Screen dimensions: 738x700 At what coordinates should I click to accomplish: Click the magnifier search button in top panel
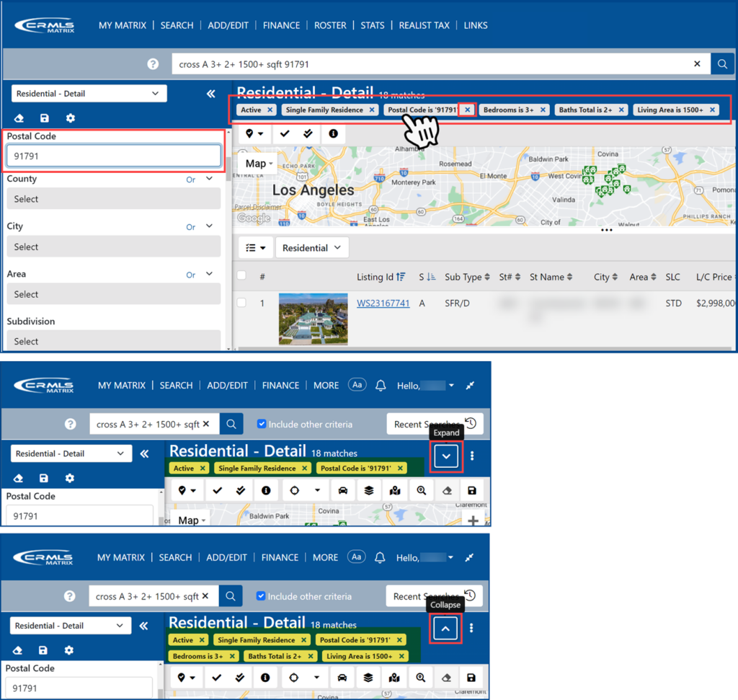721,64
